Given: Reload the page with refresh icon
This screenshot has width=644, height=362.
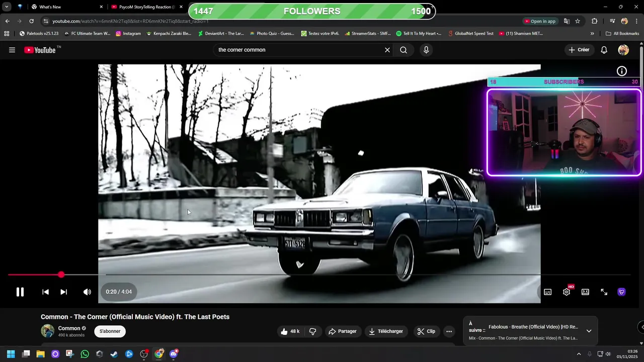Looking at the screenshot, I should (x=31, y=21).
